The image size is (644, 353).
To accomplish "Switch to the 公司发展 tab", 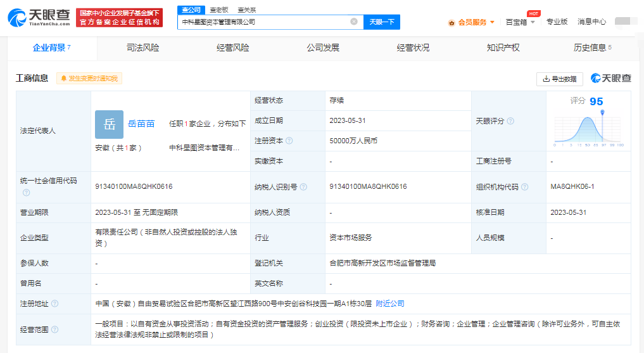I will click(x=323, y=48).
